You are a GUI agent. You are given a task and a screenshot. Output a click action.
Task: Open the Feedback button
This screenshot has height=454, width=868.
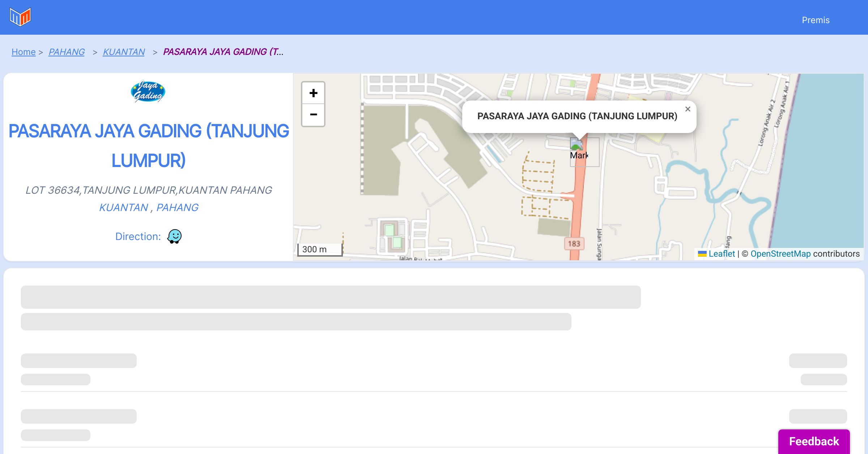[814, 441]
